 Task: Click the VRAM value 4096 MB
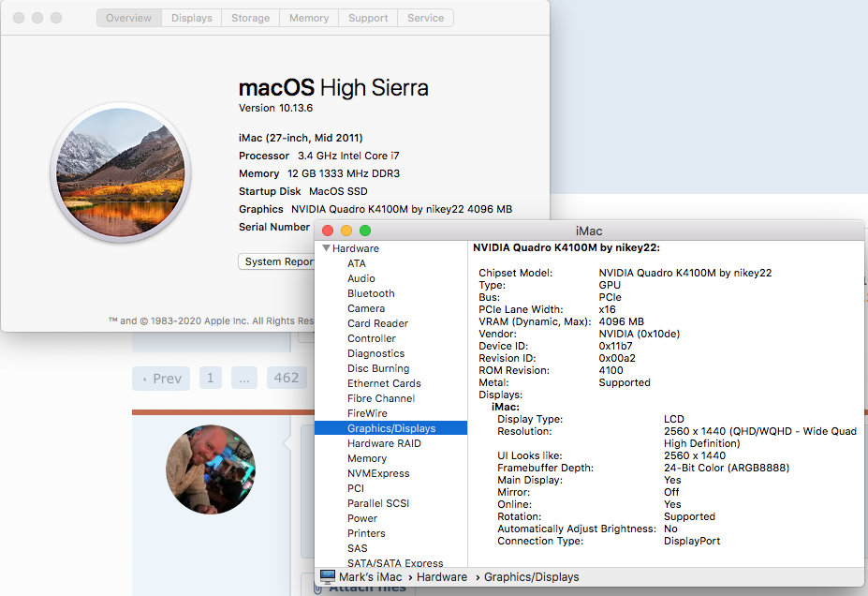pos(621,321)
